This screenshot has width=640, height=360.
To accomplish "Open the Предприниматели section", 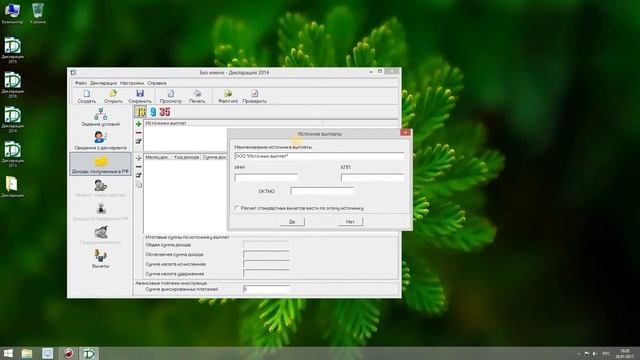I will pos(100,235).
